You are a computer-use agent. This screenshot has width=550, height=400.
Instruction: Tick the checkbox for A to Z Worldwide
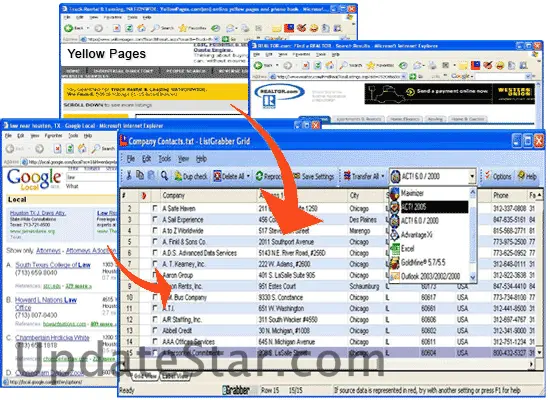click(x=155, y=231)
